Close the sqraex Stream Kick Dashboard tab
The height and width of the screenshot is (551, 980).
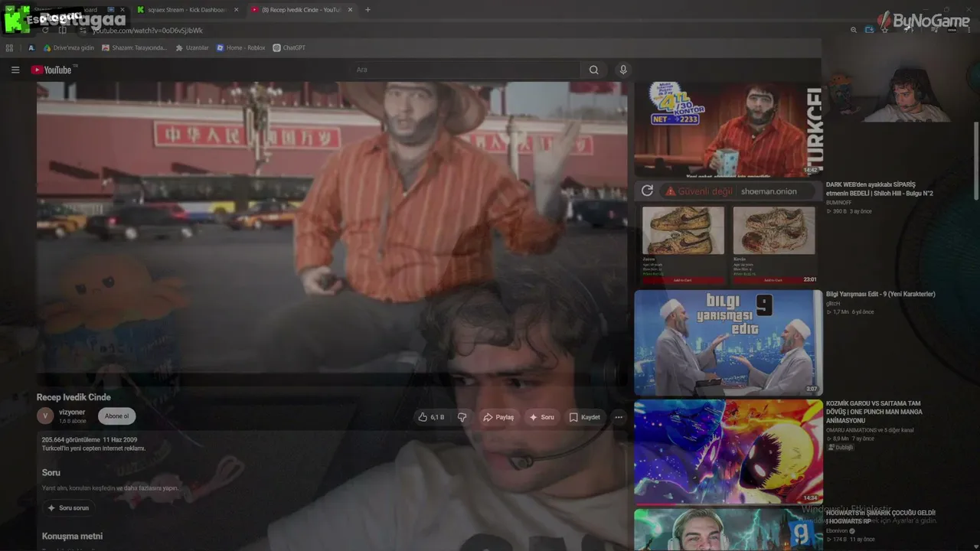coord(236,10)
